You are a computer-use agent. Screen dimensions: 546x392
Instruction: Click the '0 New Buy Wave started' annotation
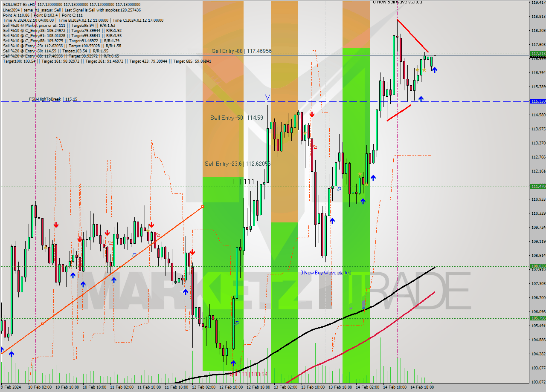326,273
